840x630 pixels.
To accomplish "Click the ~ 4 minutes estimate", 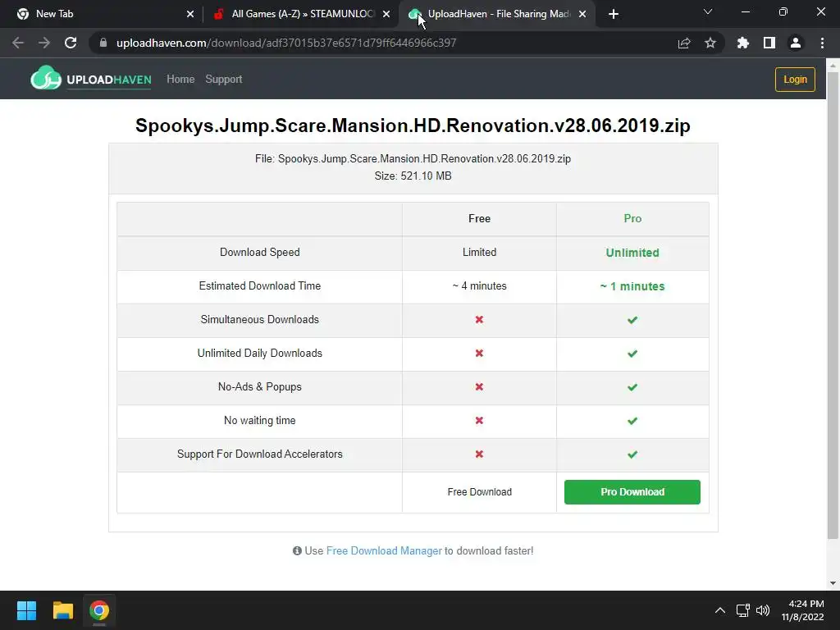I will pos(479,286).
